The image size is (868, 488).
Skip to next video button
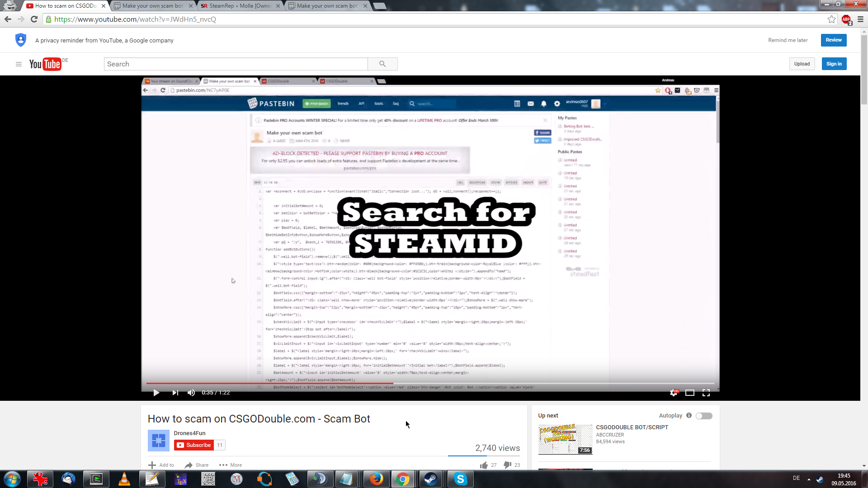175,393
